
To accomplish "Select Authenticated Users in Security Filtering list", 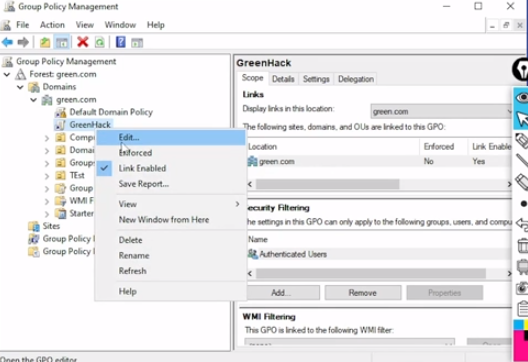I will (x=379, y=254).
